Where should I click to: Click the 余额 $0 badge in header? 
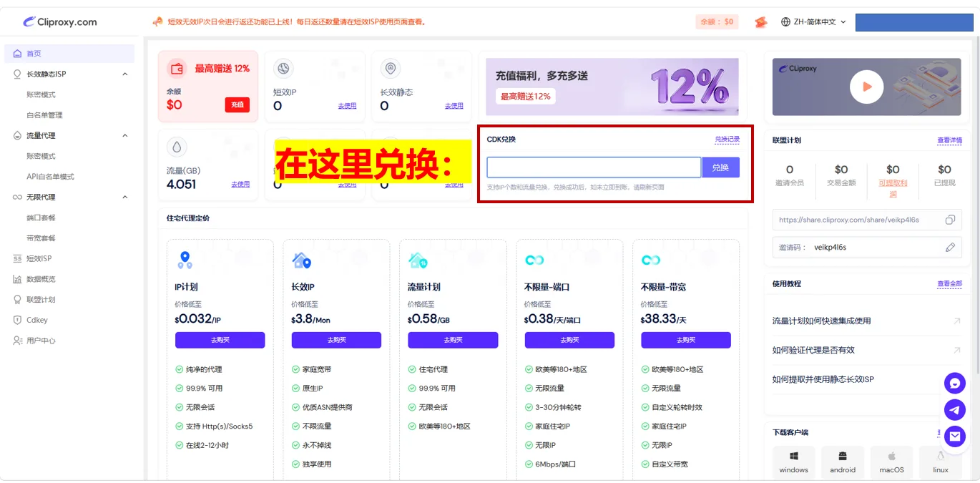[717, 21]
